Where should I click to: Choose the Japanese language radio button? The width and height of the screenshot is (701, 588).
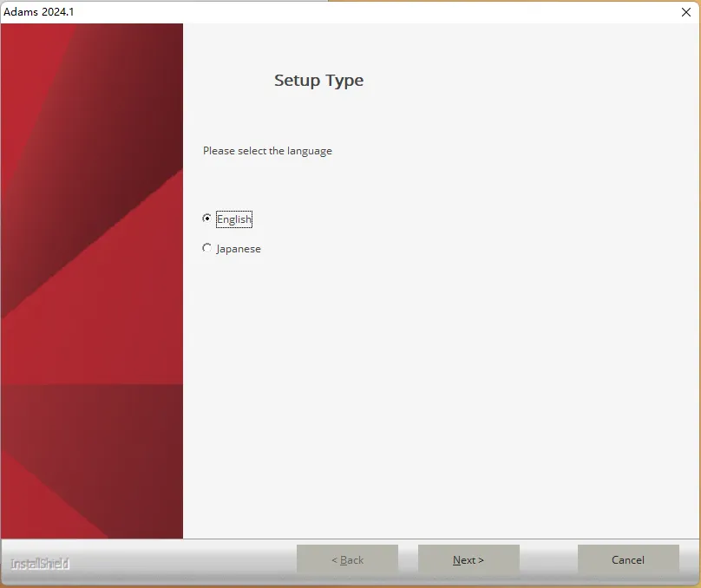coord(206,248)
